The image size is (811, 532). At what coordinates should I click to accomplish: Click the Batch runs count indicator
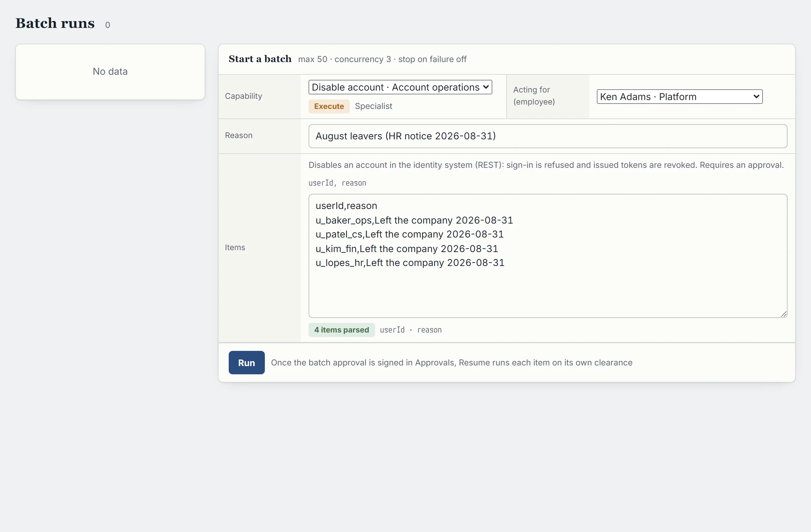(108, 25)
